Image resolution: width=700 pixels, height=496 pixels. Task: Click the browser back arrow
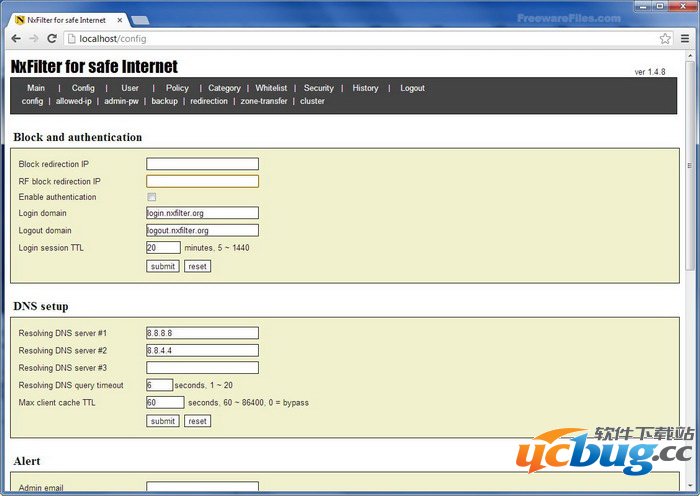[16, 38]
